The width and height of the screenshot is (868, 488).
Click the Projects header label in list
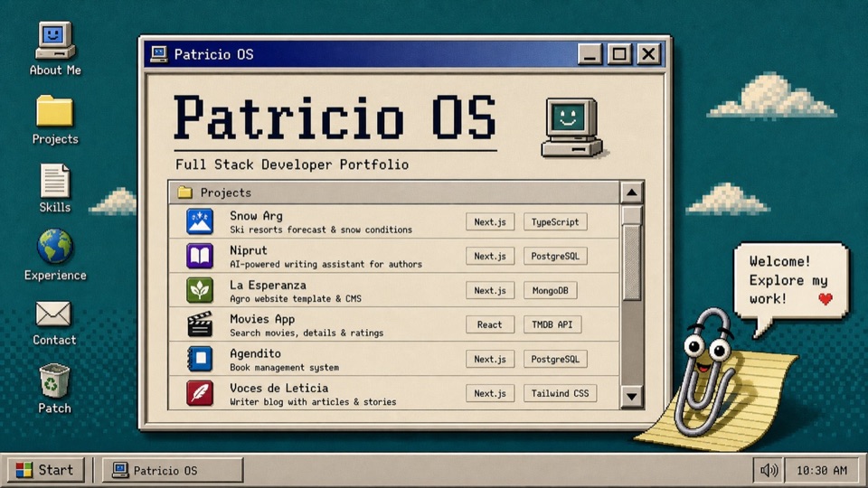click(226, 192)
